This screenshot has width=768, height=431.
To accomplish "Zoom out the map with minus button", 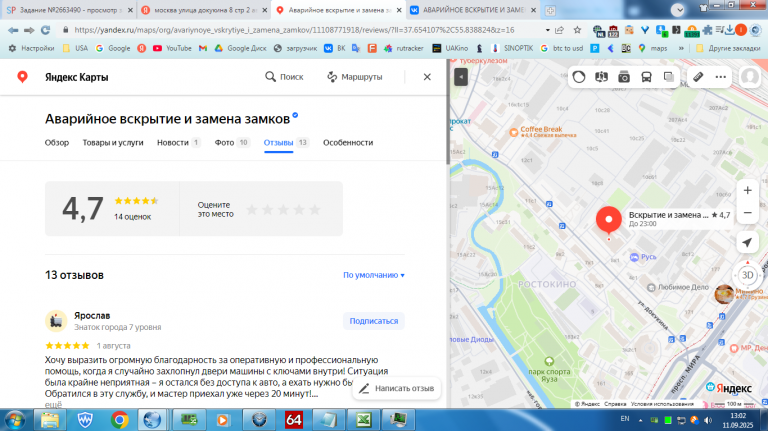I will tap(747, 213).
